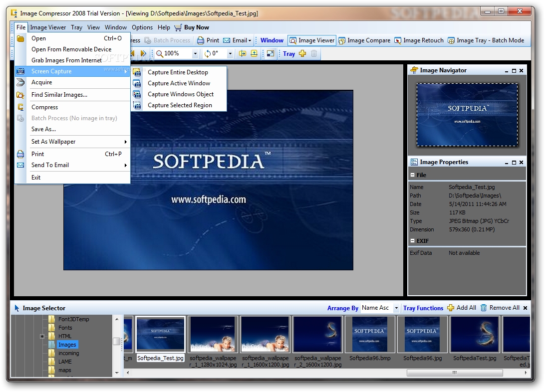Click the full screen toolbar icon
Screen dimensions: 545x392
coord(271,53)
